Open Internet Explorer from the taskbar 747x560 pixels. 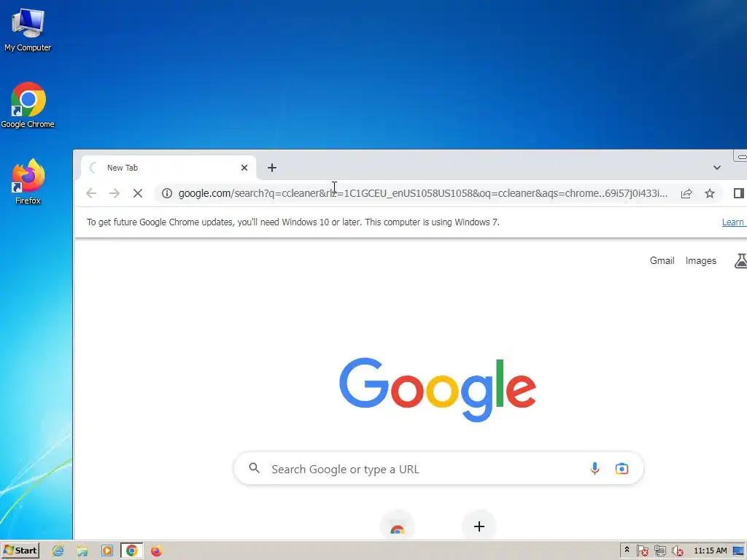[58, 551]
